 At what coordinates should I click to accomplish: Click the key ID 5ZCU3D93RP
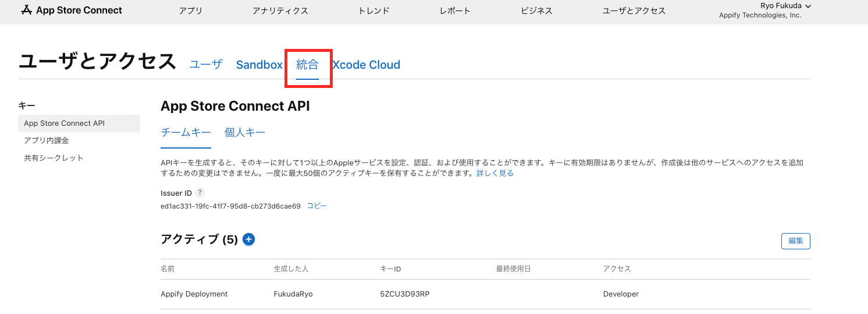[405, 294]
